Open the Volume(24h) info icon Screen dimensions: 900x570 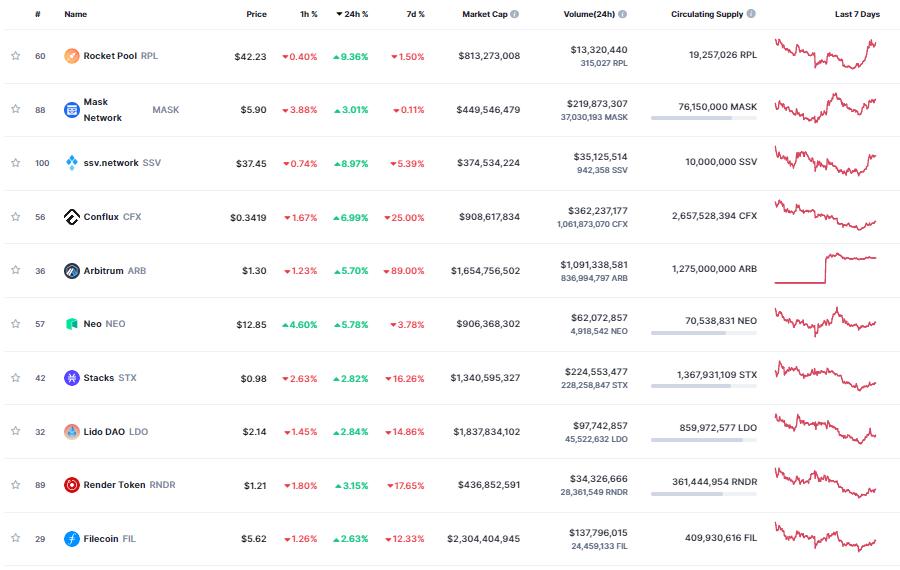(x=623, y=14)
